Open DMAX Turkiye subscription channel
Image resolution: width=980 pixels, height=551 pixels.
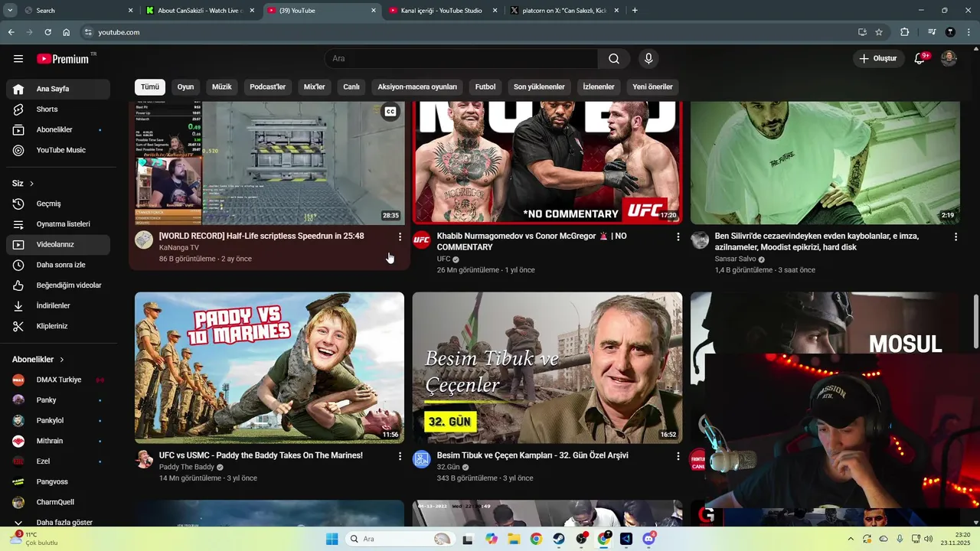click(58, 380)
